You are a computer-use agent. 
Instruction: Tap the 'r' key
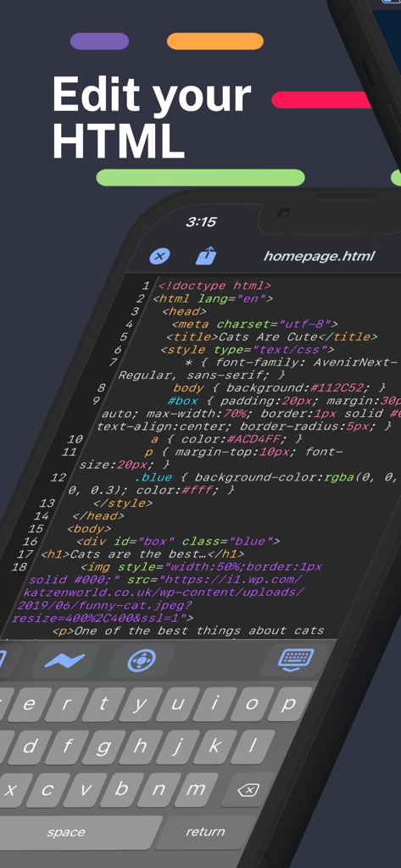coord(66,704)
